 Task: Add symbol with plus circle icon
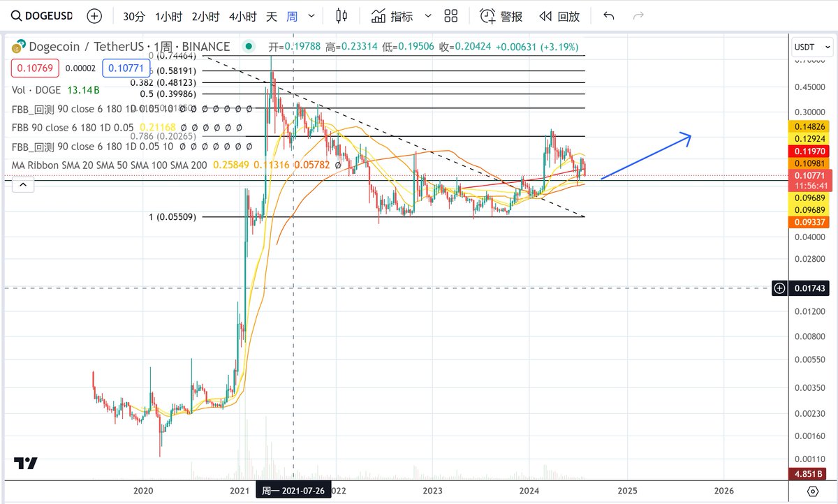coord(94,15)
